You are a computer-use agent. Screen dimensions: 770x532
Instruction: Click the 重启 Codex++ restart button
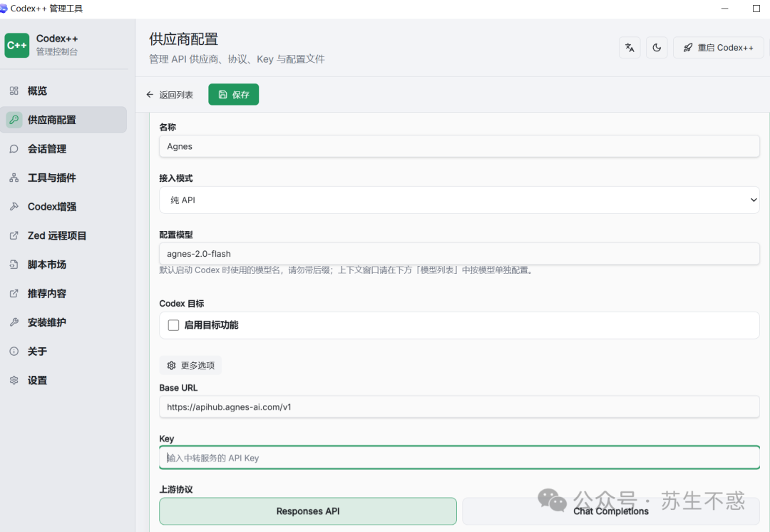(x=719, y=48)
